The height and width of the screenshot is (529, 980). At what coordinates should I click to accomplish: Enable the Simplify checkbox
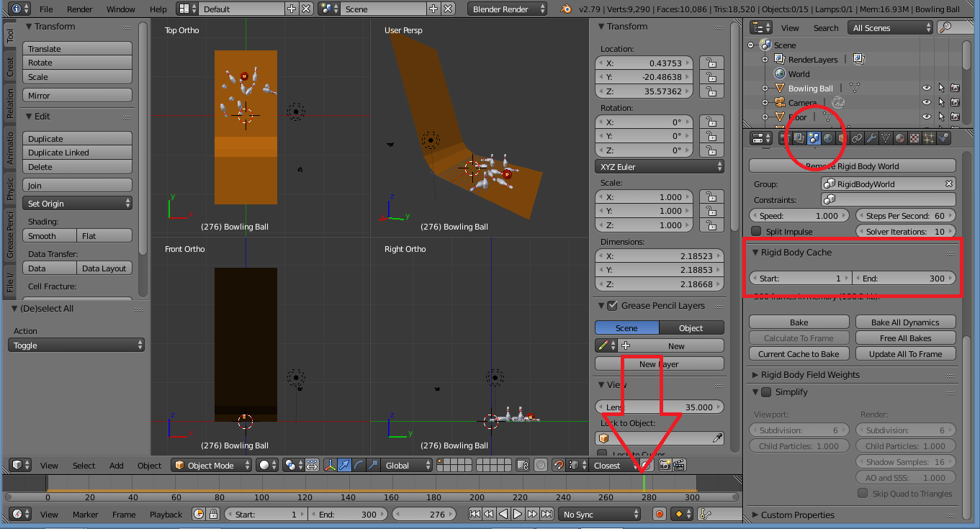766,392
